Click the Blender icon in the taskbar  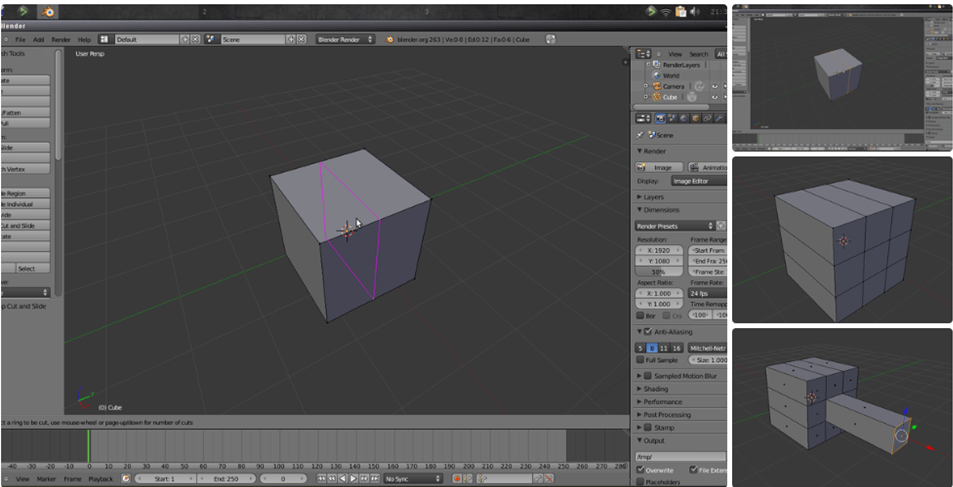[x=47, y=12]
